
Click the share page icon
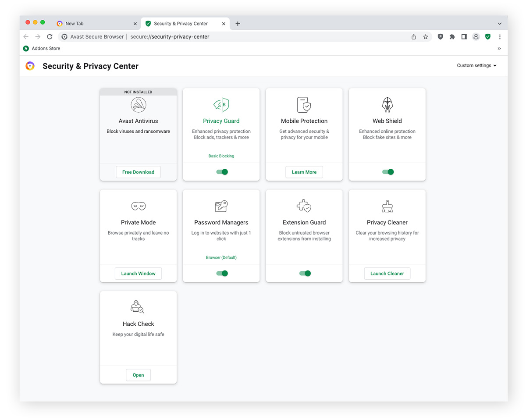(413, 37)
